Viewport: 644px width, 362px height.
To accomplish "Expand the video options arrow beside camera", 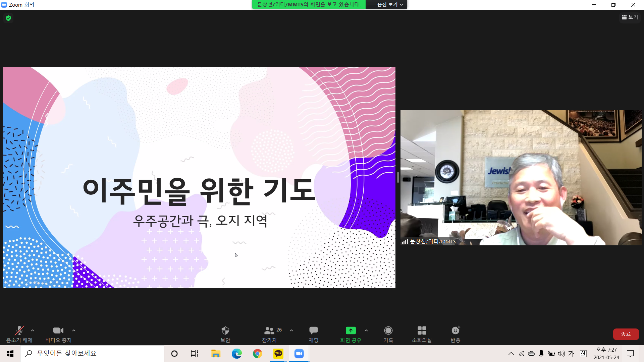I will [74, 330].
